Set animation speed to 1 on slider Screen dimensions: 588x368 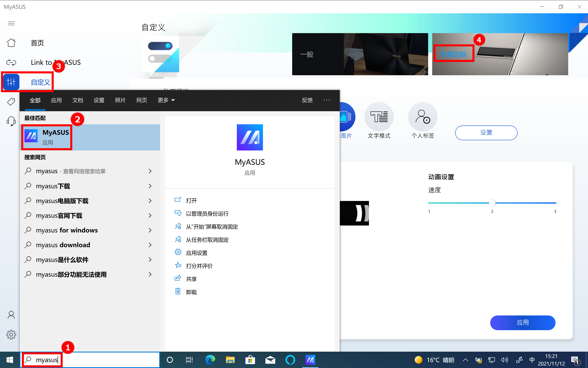click(429, 203)
